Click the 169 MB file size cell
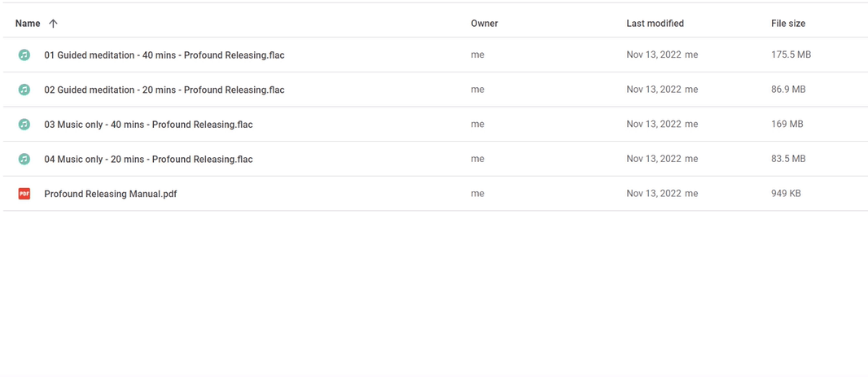 (787, 124)
